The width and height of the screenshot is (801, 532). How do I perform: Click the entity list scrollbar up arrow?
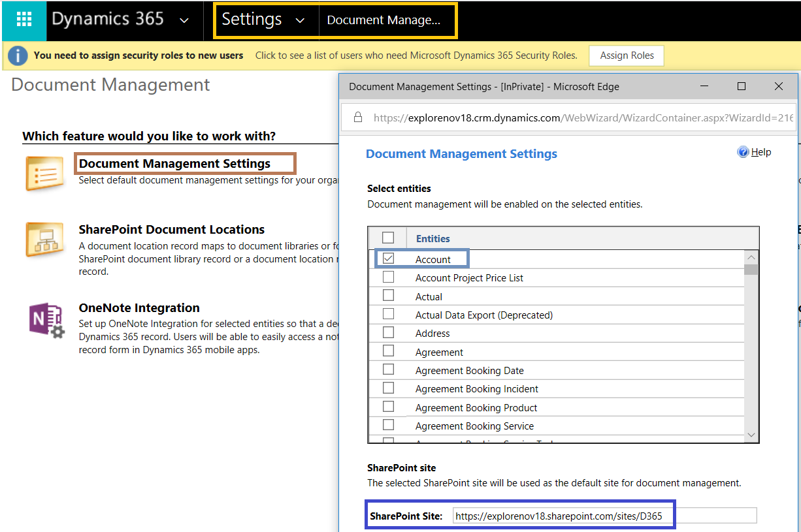751,257
